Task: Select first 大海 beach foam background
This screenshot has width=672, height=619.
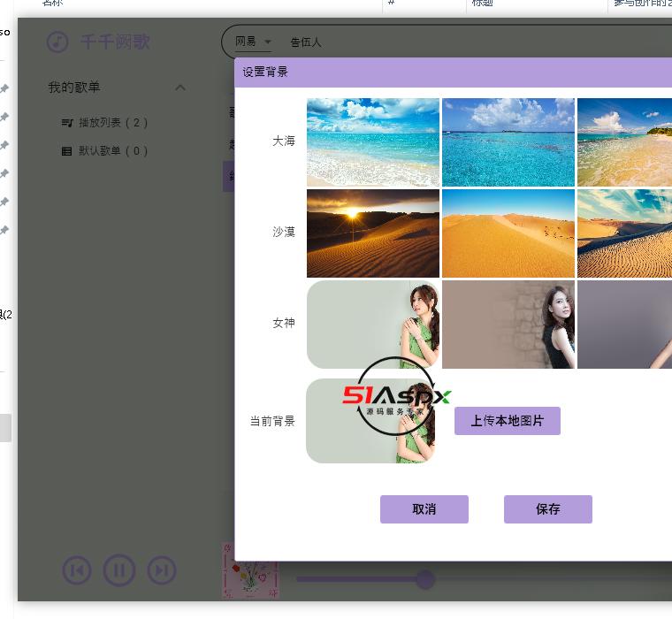Action: (x=373, y=141)
